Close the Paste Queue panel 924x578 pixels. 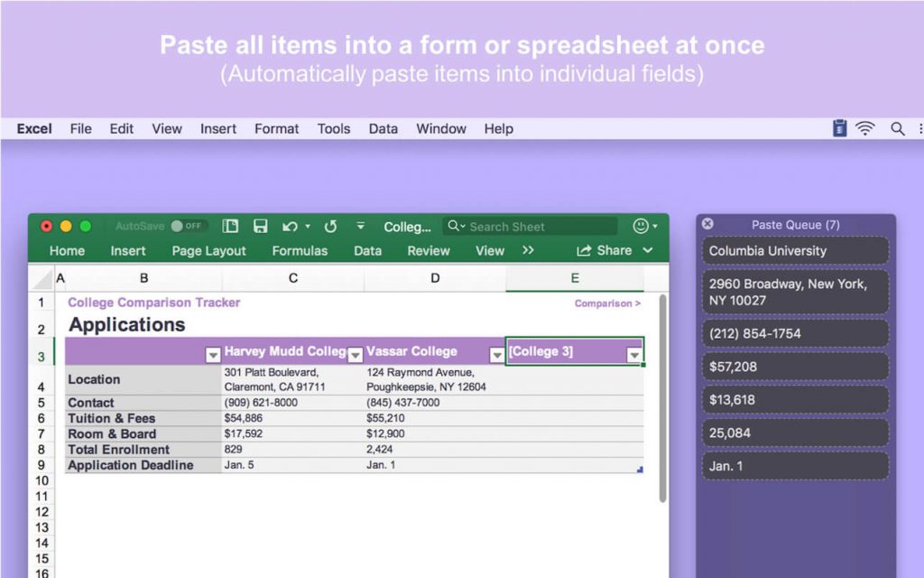click(708, 224)
